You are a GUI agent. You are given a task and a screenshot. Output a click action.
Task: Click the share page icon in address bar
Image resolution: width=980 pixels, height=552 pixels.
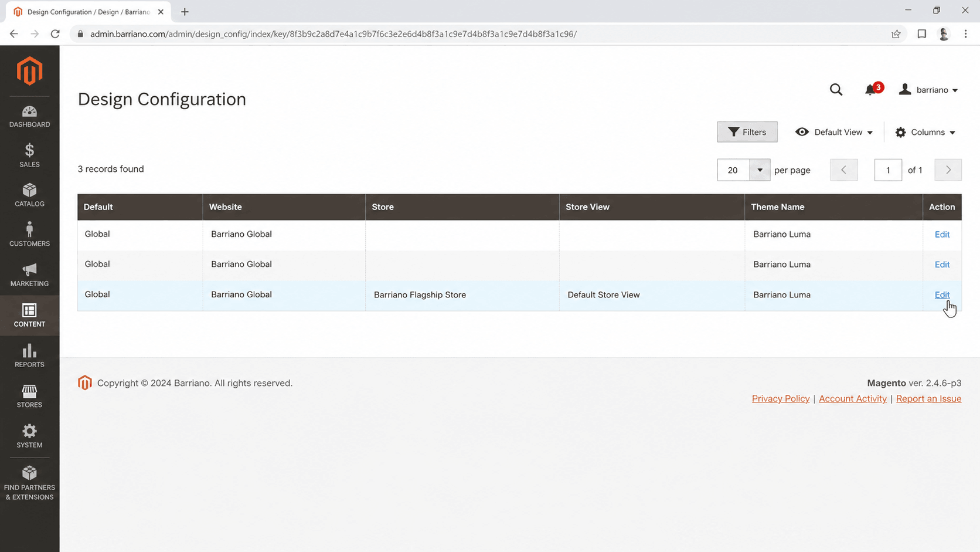click(x=896, y=34)
